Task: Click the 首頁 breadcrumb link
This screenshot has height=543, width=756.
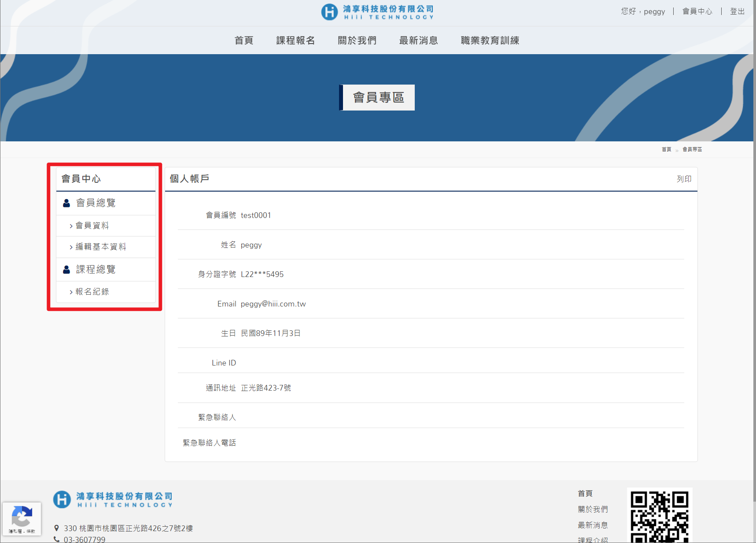Action: [666, 149]
